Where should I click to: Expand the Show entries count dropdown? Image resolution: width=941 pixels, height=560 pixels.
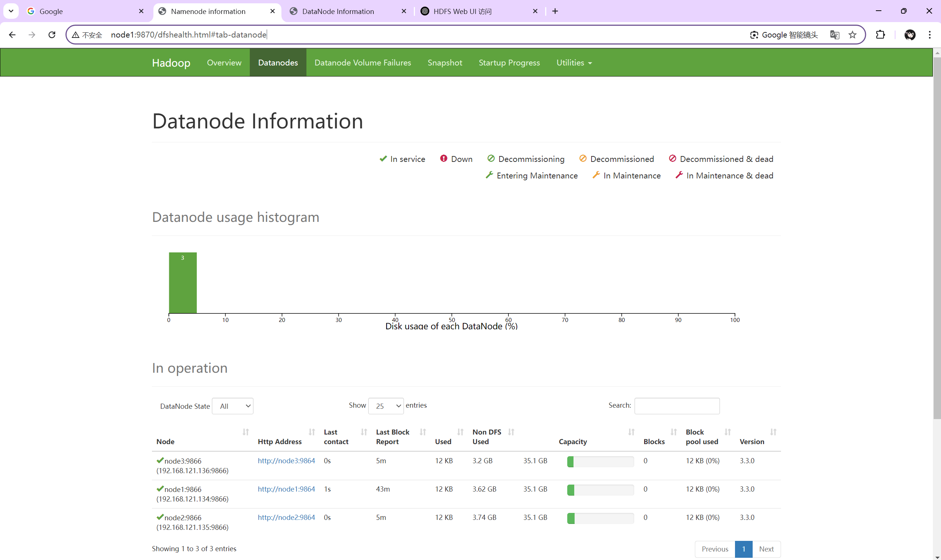386,406
